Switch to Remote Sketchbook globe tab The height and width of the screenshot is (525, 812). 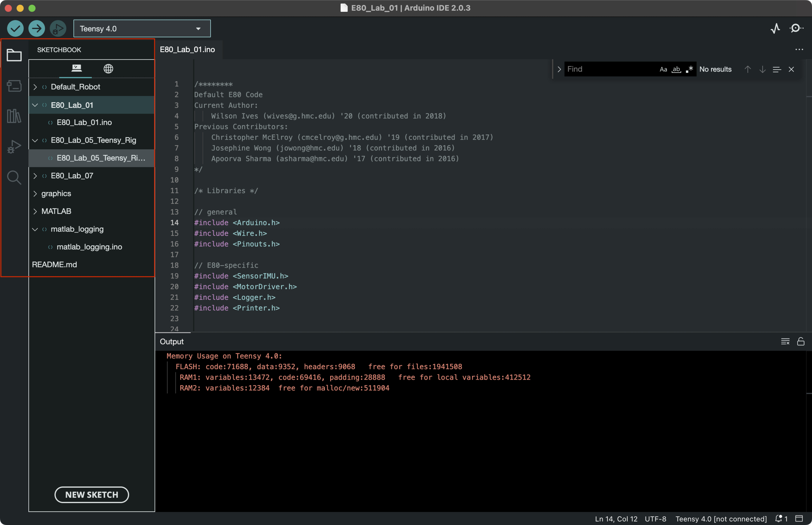coord(108,68)
